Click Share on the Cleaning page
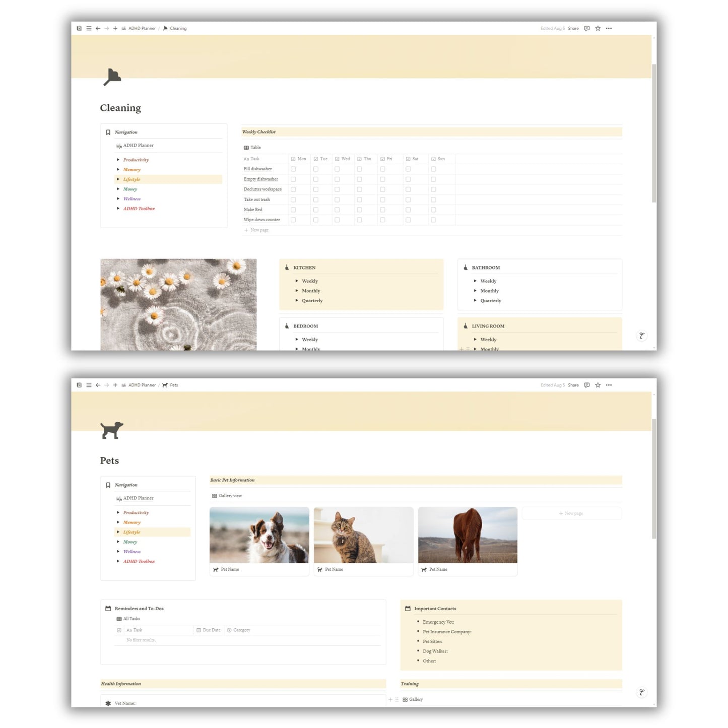The image size is (728, 728). [x=573, y=29]
